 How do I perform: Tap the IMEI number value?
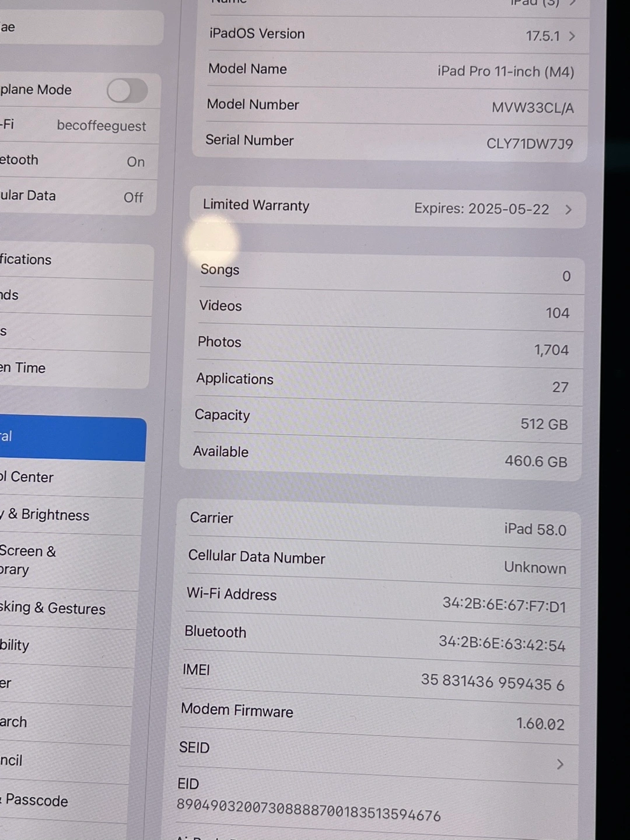[493, 682]
